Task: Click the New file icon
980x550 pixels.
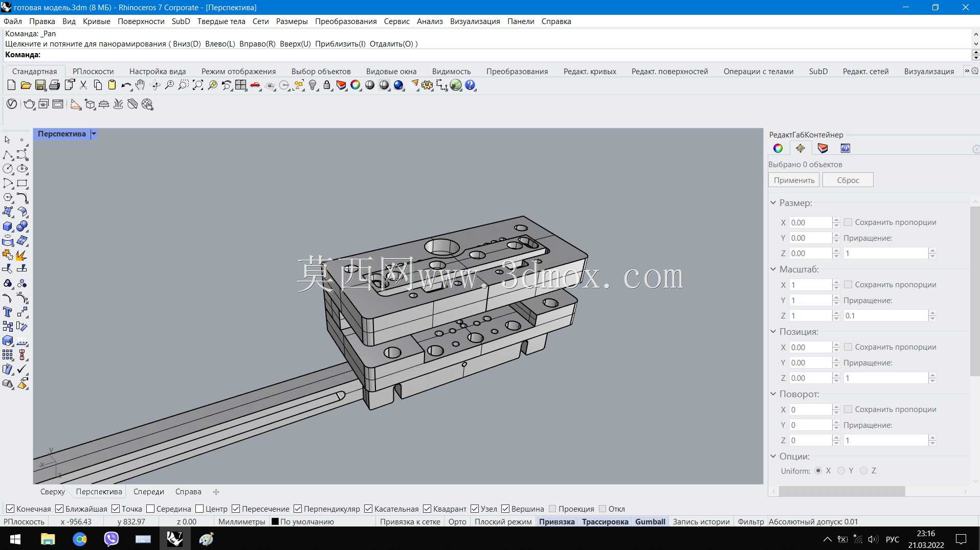Action: (11, 85)
